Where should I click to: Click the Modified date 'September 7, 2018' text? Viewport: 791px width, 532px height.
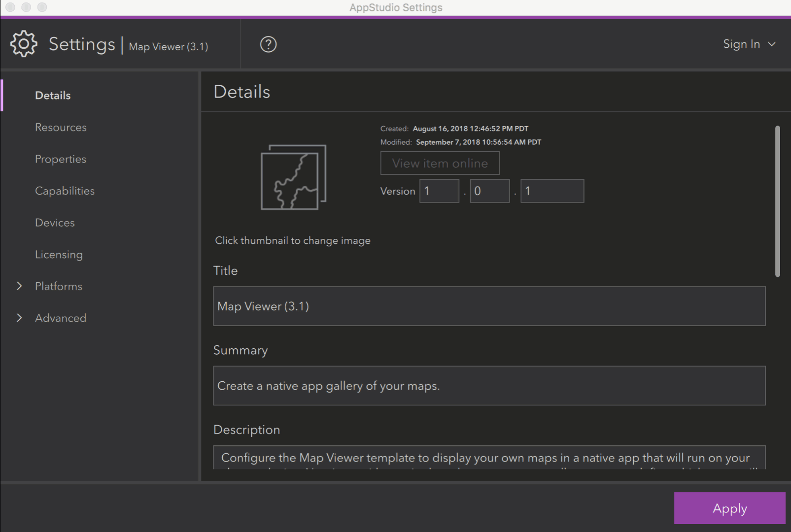[x=479, y=142]
